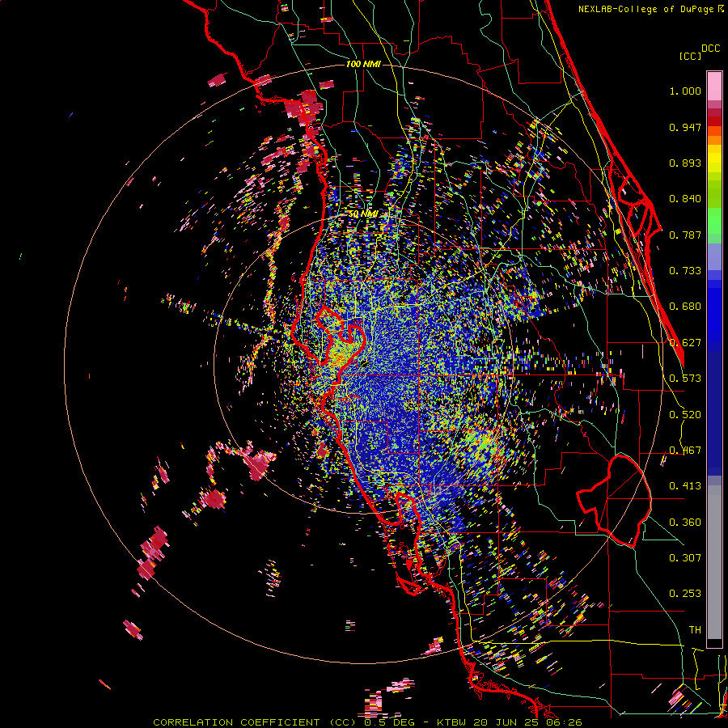This screenshot has height=728, width=728.
Task: Click the 0.573 legend value
Action: point(685,379)
